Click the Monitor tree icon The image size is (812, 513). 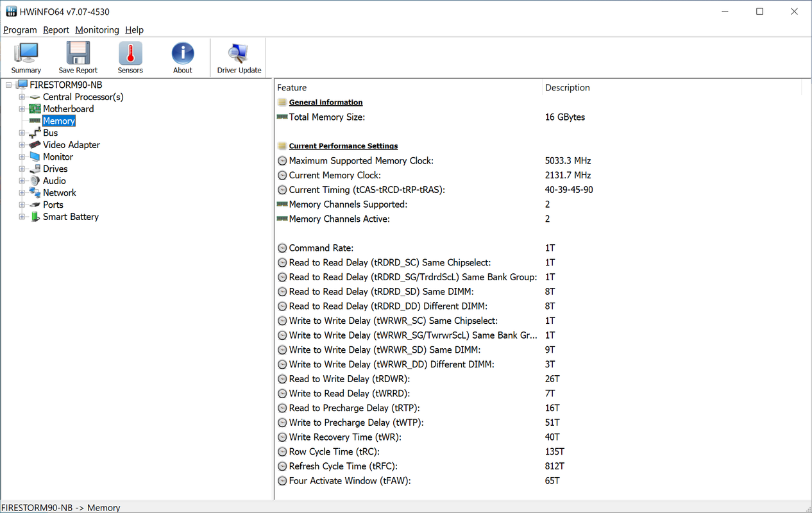[35, 156]
